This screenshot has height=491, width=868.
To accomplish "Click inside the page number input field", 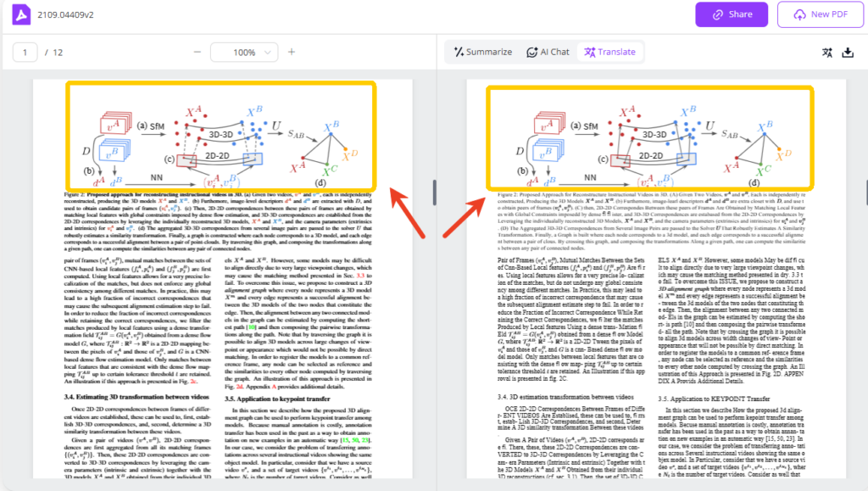I will pyautogui.click(x=25, y=52).
